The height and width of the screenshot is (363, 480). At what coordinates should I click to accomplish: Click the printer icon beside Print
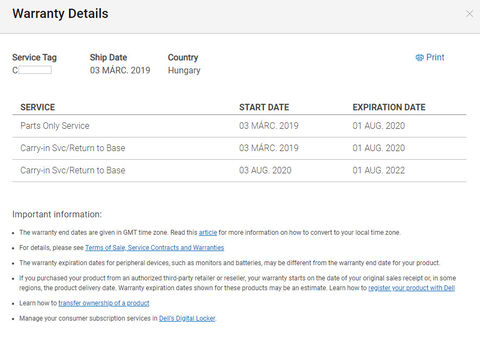pyautogui.click(x=419, y=58)
